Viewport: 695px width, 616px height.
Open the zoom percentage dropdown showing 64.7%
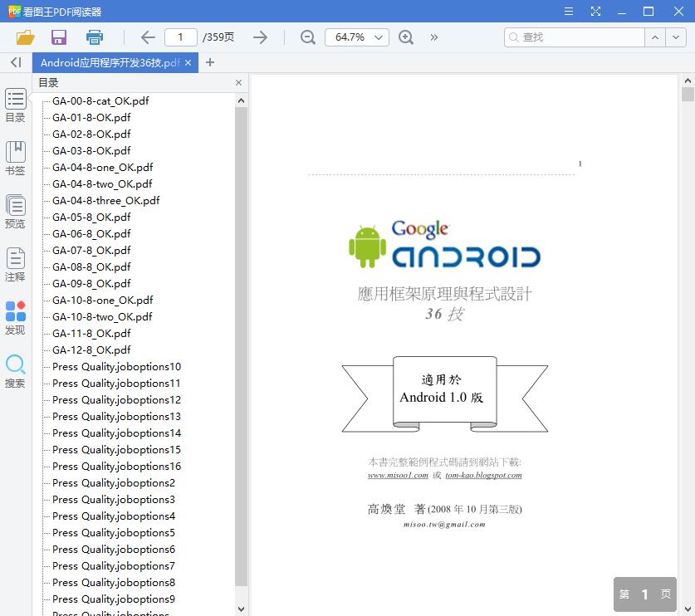[356, 37]
